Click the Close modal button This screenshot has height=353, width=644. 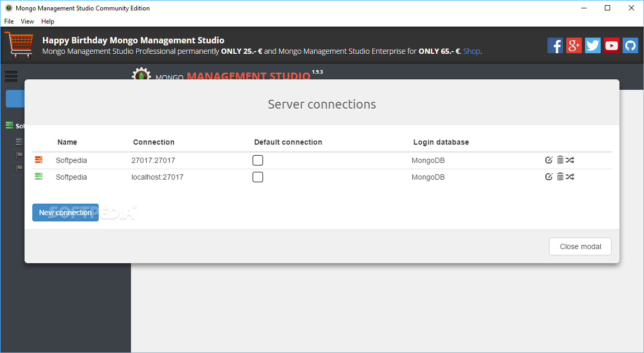[580, 246]
